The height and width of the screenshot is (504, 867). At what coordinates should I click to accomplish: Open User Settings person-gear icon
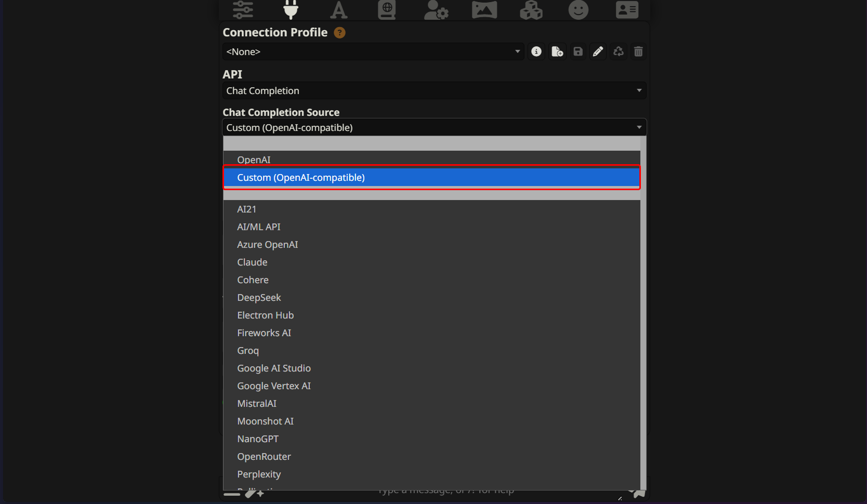click(x=436, y=9)
